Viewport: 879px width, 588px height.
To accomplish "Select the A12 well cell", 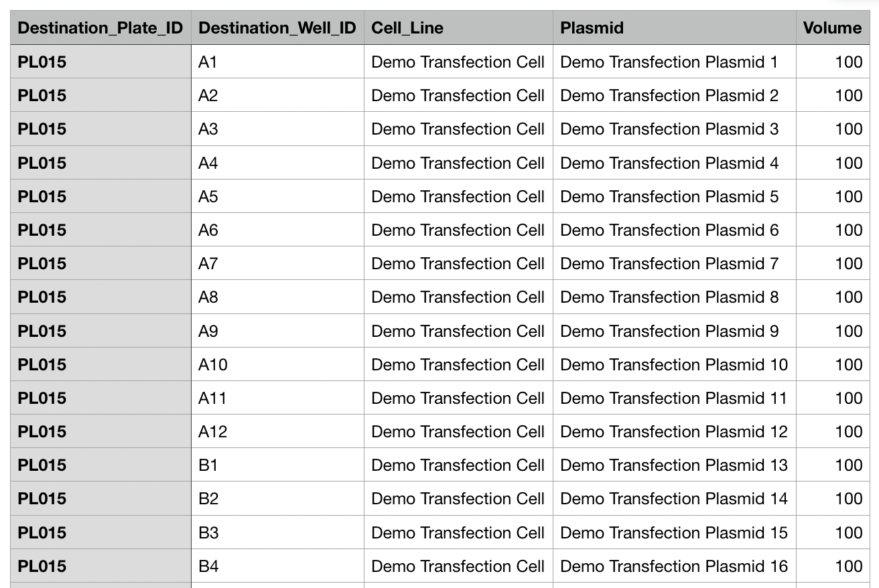I will [277, 432].
